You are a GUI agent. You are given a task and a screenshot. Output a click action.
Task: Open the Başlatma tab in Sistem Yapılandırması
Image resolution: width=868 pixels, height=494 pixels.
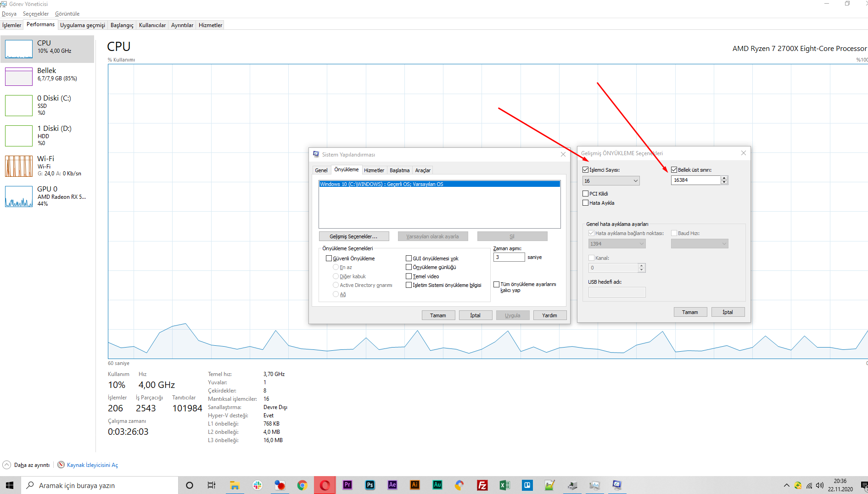click(x=400, y=170)
